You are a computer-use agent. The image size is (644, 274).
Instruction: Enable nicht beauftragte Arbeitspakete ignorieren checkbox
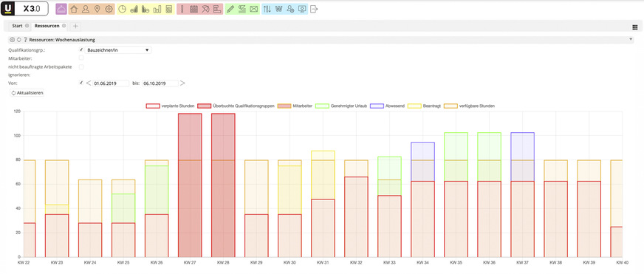pyautogui.click(x=81, y=66)
